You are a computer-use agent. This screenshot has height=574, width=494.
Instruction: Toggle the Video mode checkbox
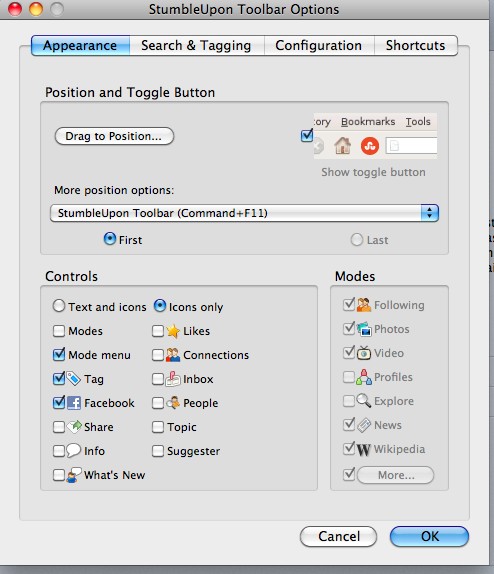point(349,352)
